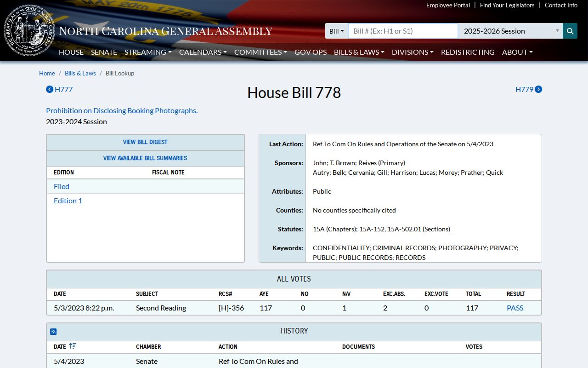Expand the Streaming menu
588x368 pixels.
[148, 52]
